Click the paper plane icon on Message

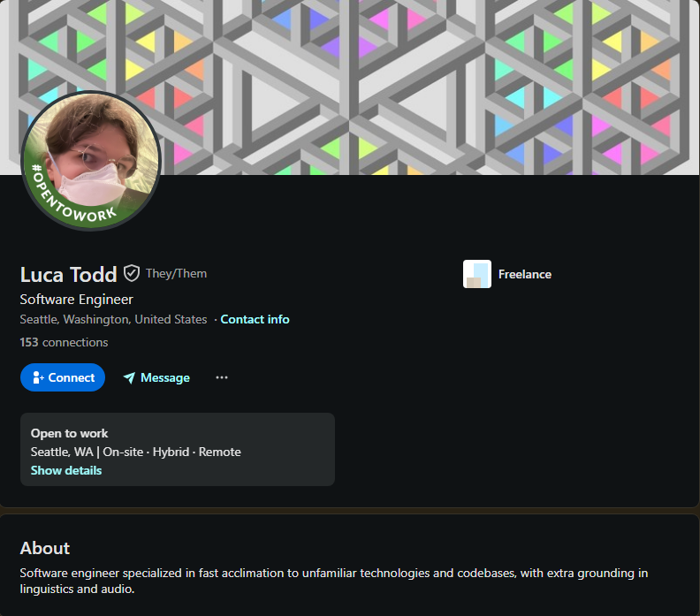pos(129,378)
